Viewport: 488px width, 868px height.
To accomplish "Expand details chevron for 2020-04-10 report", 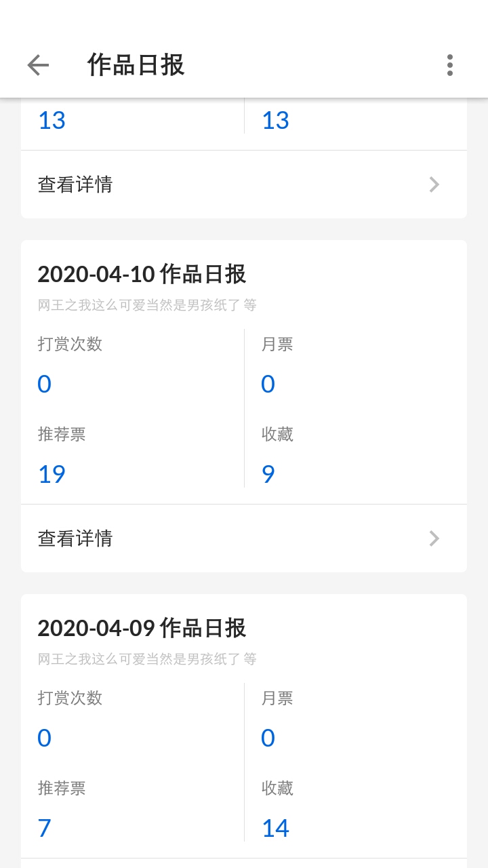I will (434, 538).
